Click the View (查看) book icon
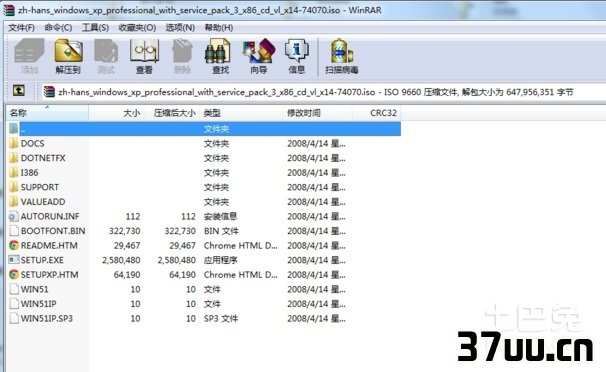 click(x=144, y=51)
